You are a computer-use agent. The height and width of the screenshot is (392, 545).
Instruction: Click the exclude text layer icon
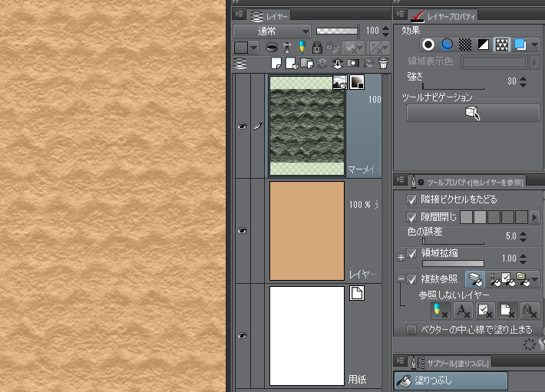point(464,310)
